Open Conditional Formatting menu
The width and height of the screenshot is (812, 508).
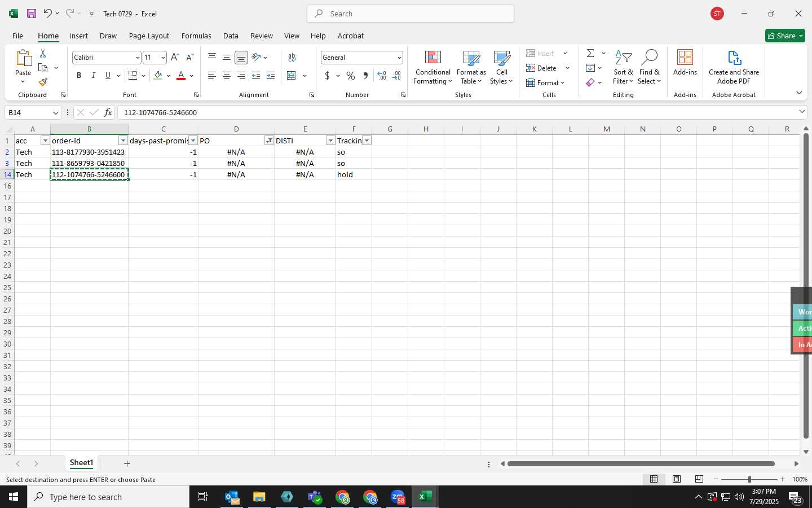coord(433,68)
